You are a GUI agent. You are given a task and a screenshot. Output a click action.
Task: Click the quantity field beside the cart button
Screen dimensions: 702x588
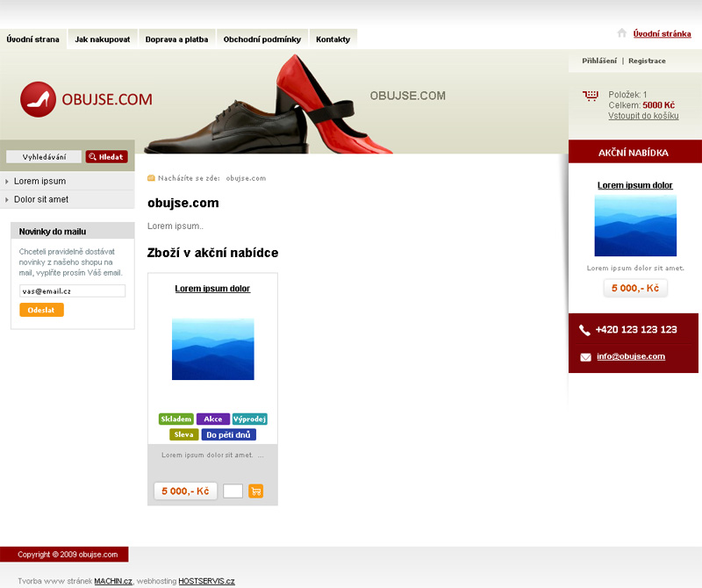coord(233,491)
